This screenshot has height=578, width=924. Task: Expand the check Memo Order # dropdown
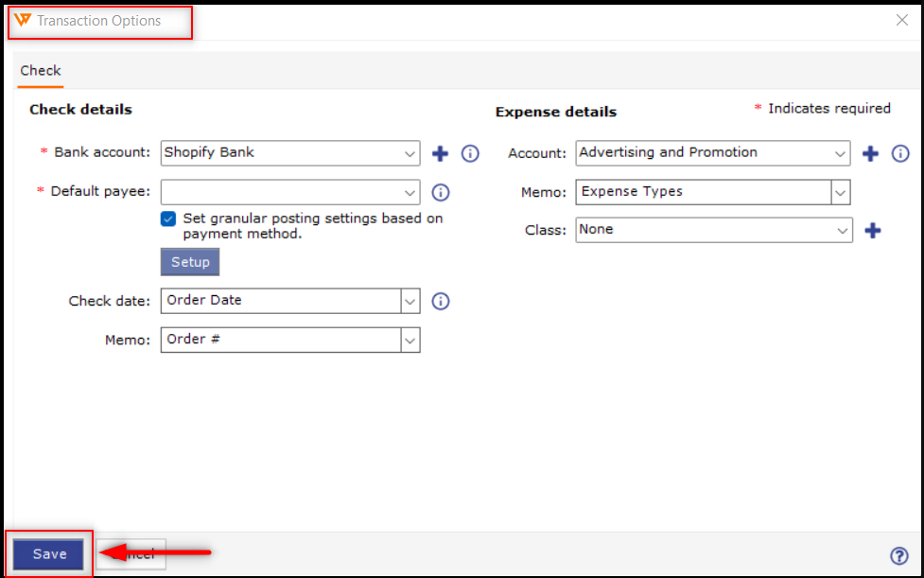coord(410,340)
